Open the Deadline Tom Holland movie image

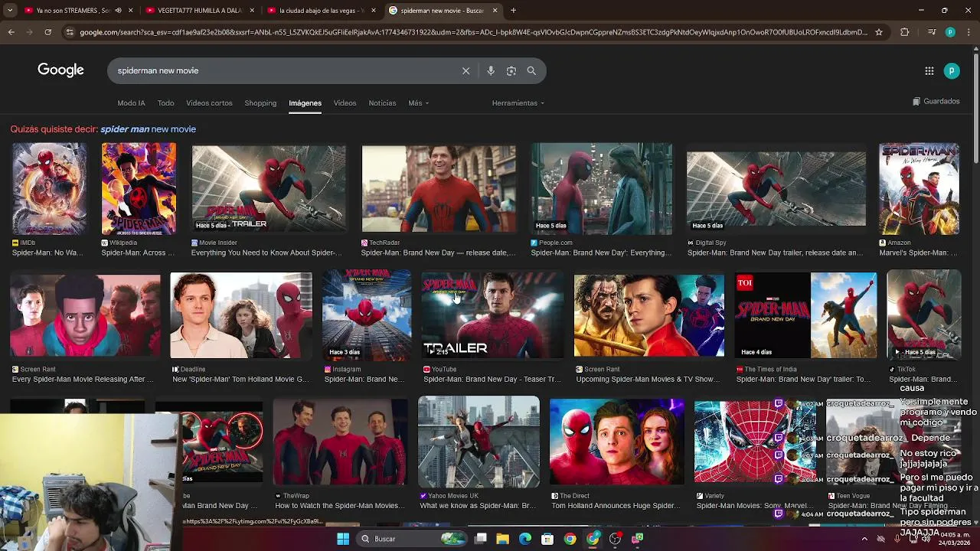[241, 315]
